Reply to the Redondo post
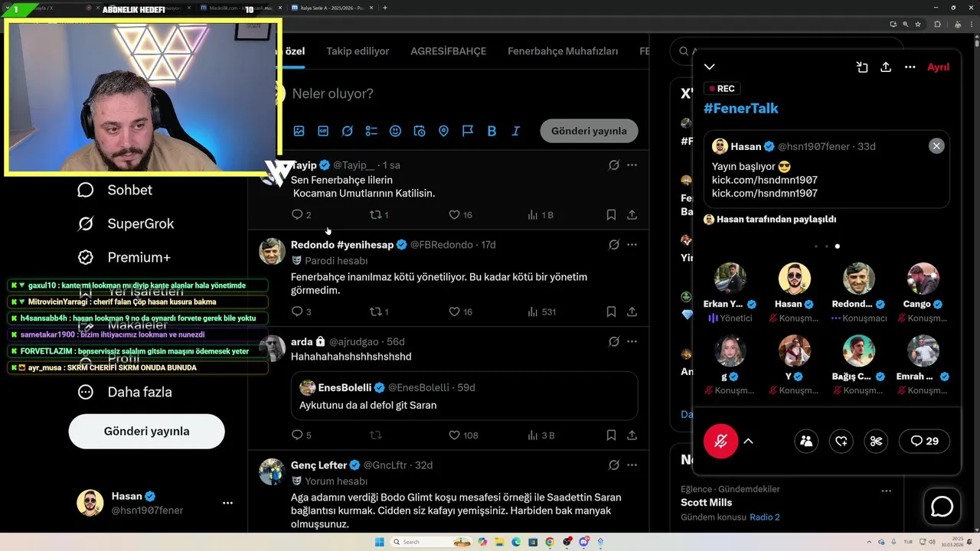This screenshot has width=980, height=551. (298, 311)
